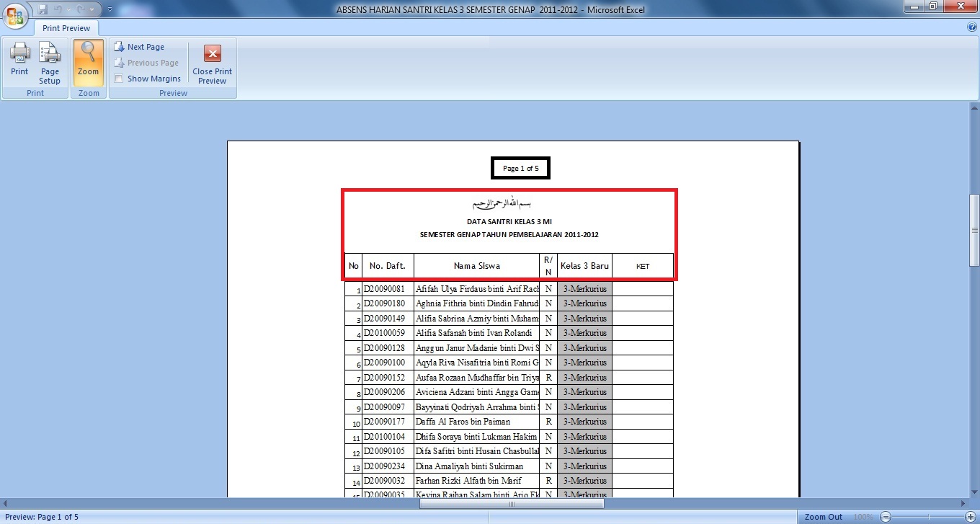Click name Anggun Janur Madanie binti Dwi

click(x=477, y=348)
